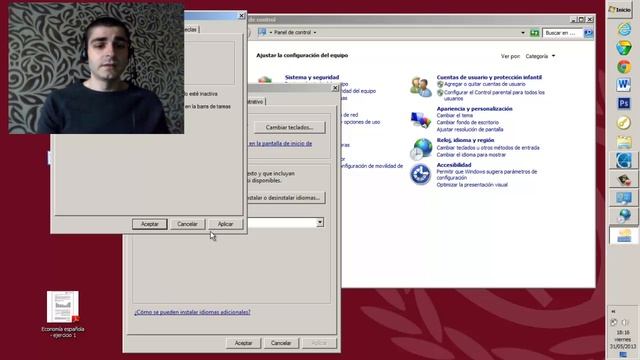Click Cambiar teclados u otros métodos de entrada
The width and height of the screenshot is (640, 360).
pyautogui.click(x=488, y=148)
